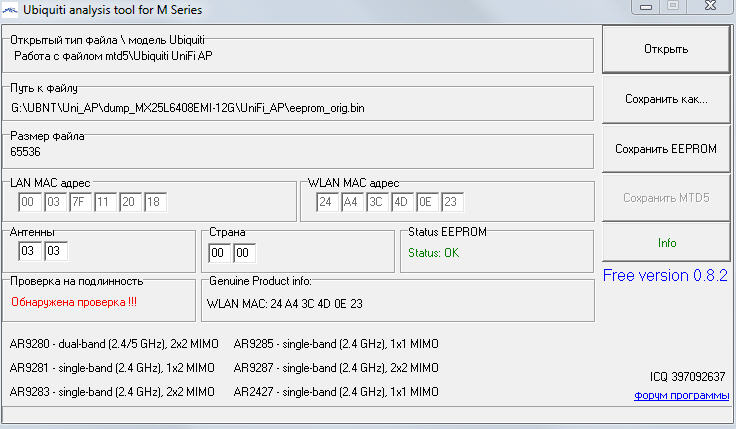Click second Страна field
Screen dimensions: 736x429
244,253
